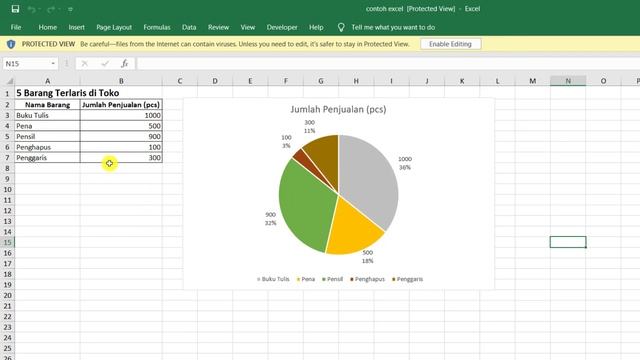Select the cell with value 900
The width and height of the screenshot is (640, 360).
click(121, 137)
